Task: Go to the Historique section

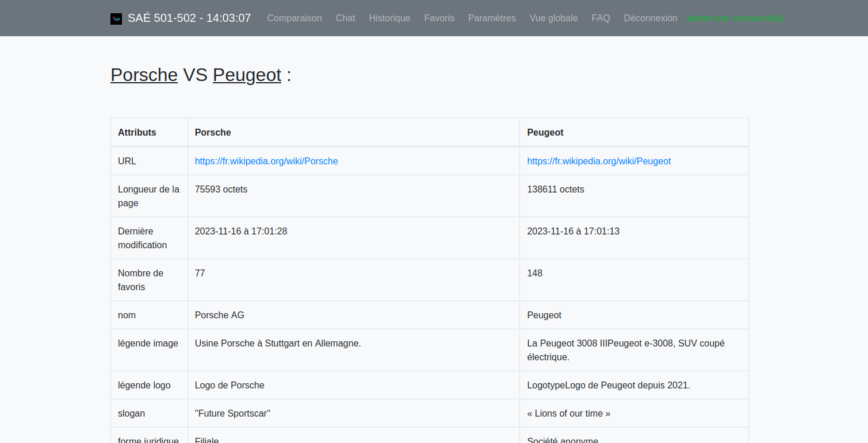Action: point(389,18)
